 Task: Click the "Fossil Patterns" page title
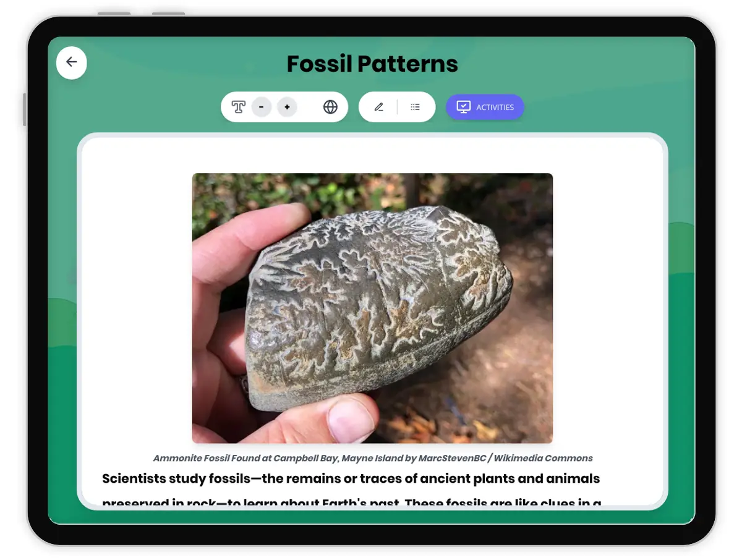point(372,64)
